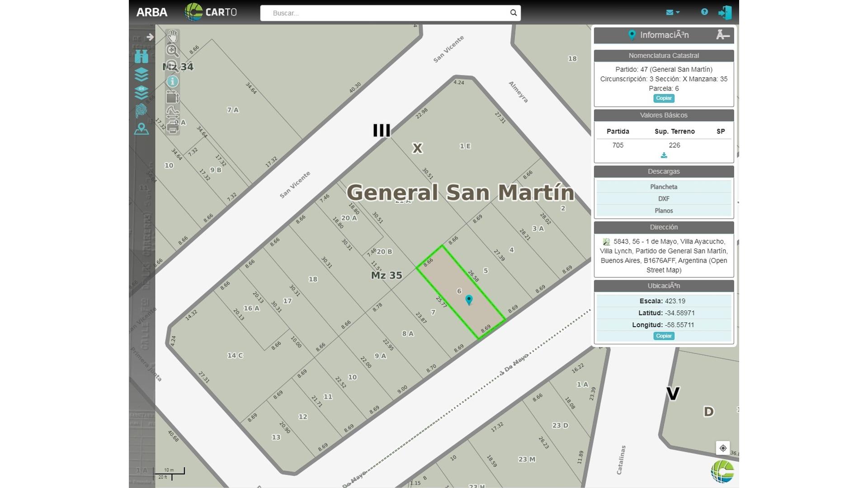Screen dimensions: 868x488
Task: Copy the Ubicación coordinates
Action: click(x=664, y=336)
